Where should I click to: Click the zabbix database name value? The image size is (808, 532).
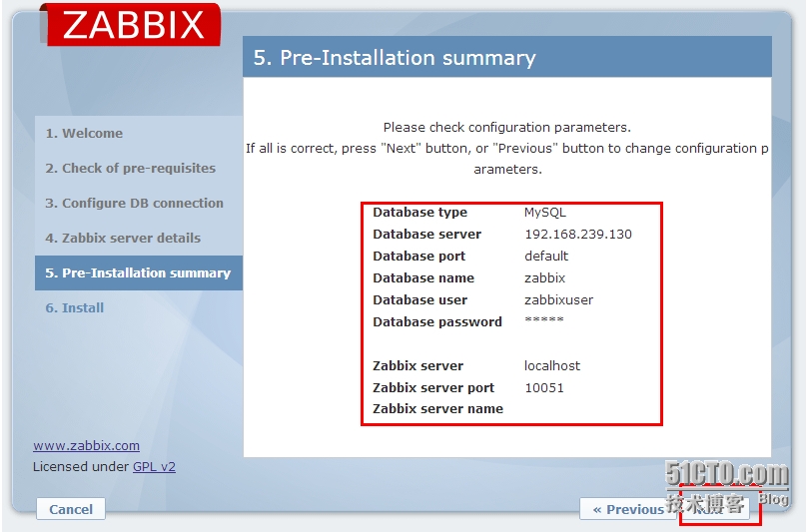544,278
